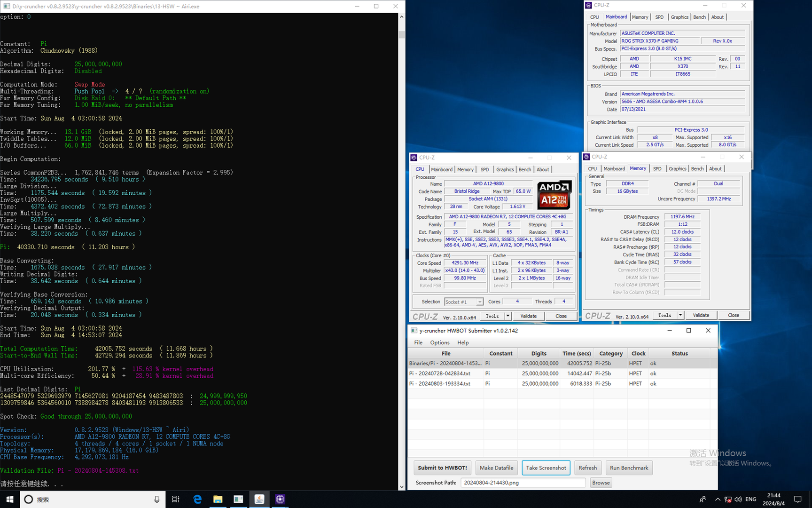Launch Microsoft Edge from the taskbar

click(x=197, y=499)
